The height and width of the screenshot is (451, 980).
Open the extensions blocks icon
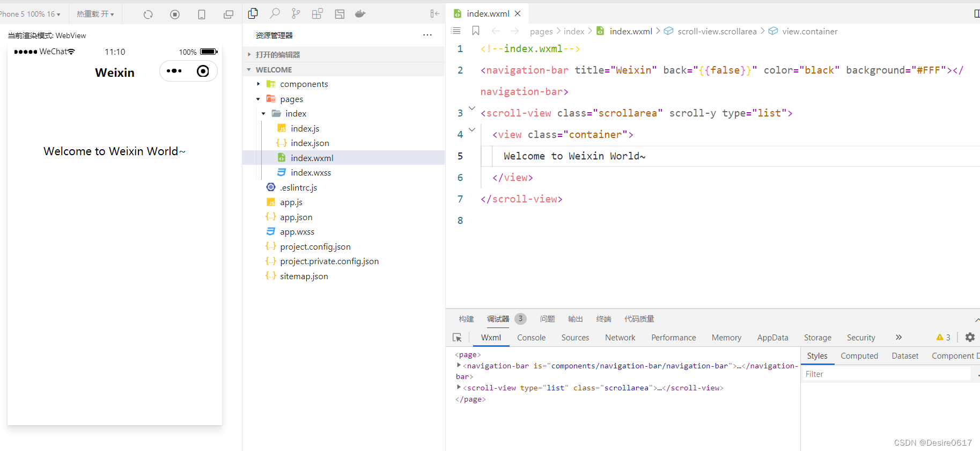(317, 13)
